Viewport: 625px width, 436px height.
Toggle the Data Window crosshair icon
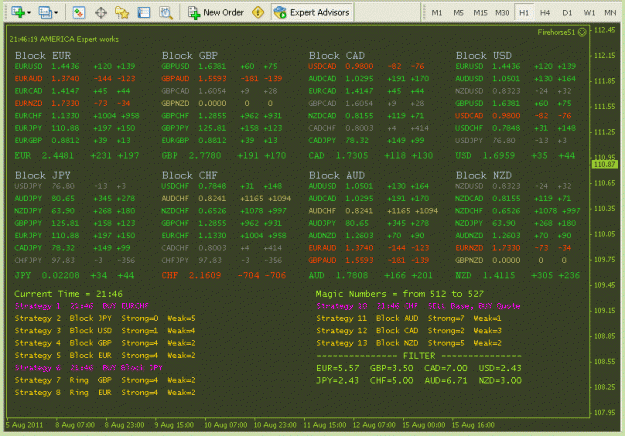point(101,13)
